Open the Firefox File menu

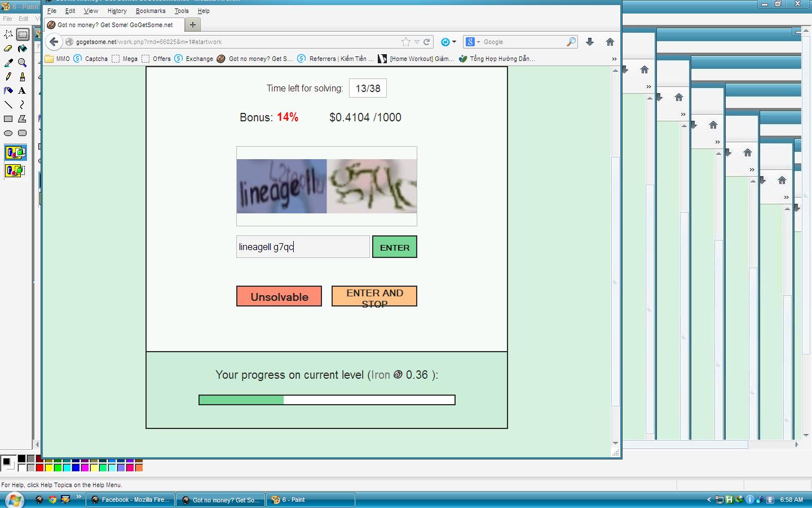tap(52, 11)
